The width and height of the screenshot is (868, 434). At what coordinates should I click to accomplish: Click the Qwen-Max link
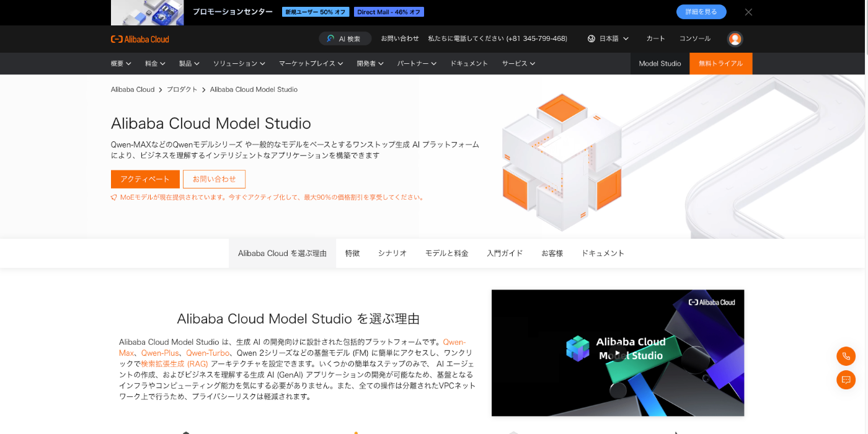pyautogui.click(x=454, y=342)
